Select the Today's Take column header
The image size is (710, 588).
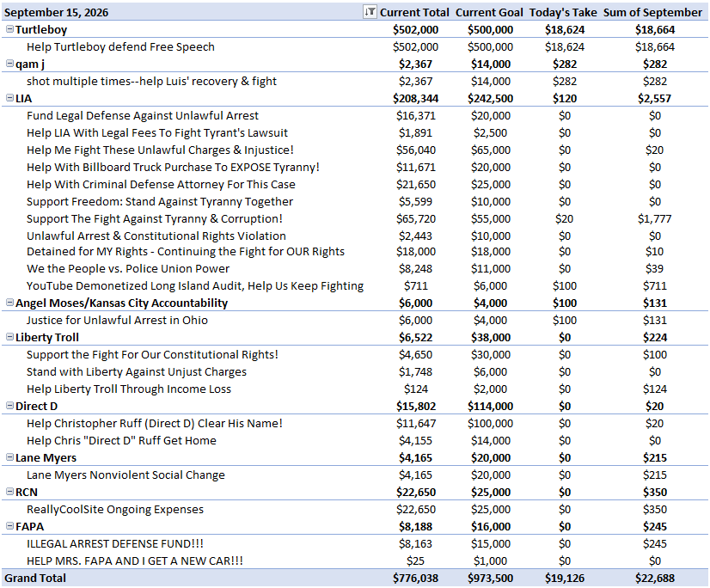point(563,12)
